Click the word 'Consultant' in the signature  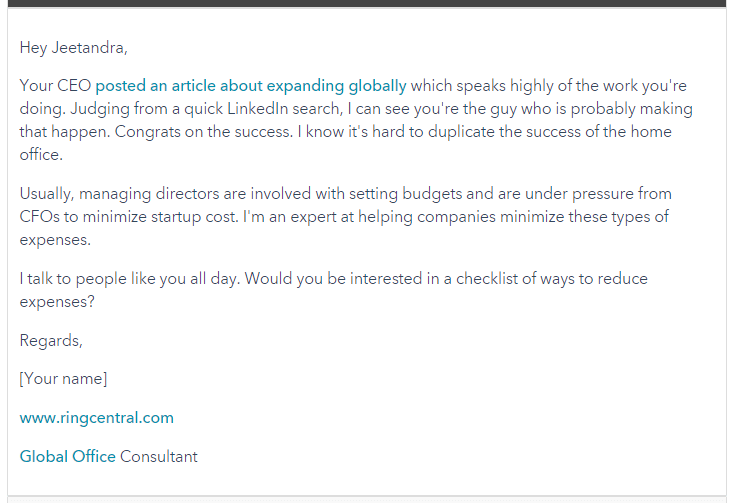point(159,457)
